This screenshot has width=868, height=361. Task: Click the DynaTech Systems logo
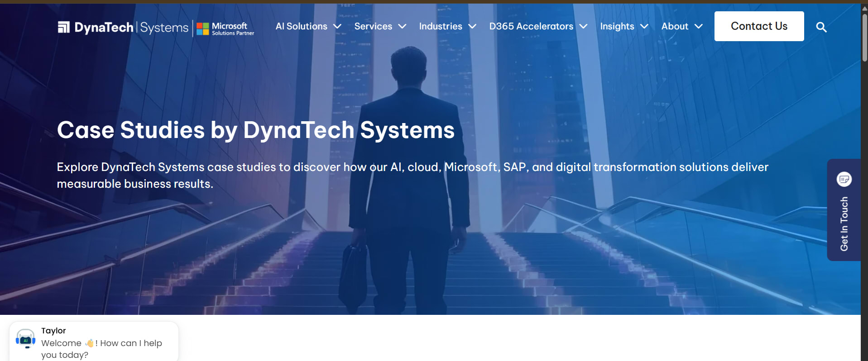click(x=123, y=28)
